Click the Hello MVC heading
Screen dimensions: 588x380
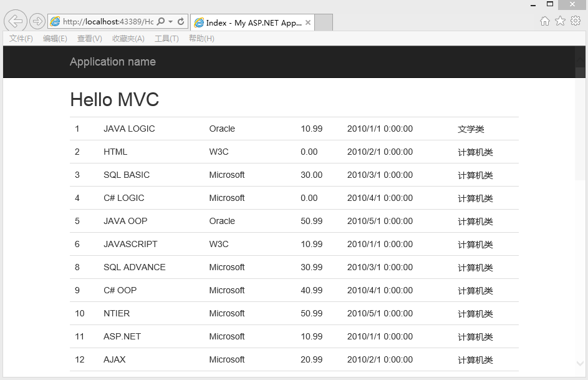coord(114,100)
